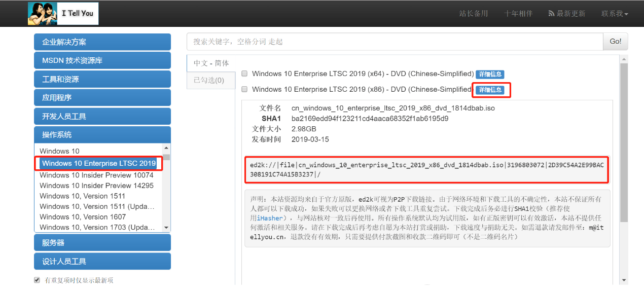Click the results panel scroll-up arrow

tap(624, 59)
